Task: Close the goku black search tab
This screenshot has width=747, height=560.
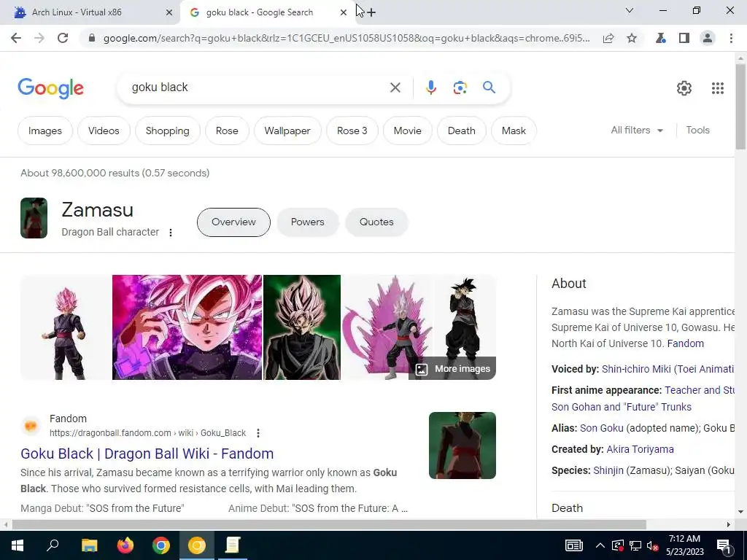Action: (344, 12)
